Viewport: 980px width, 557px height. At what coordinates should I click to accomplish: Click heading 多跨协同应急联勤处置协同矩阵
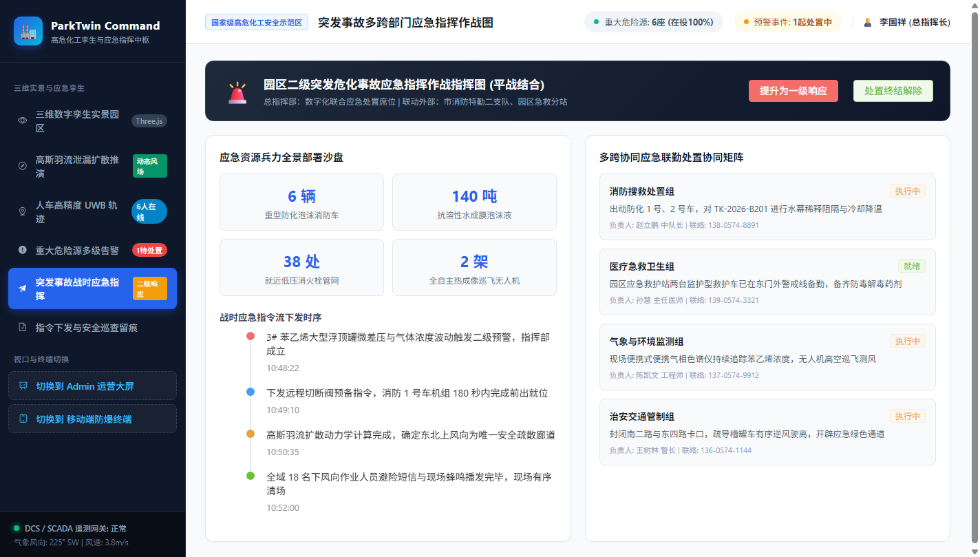coord(671,157)
